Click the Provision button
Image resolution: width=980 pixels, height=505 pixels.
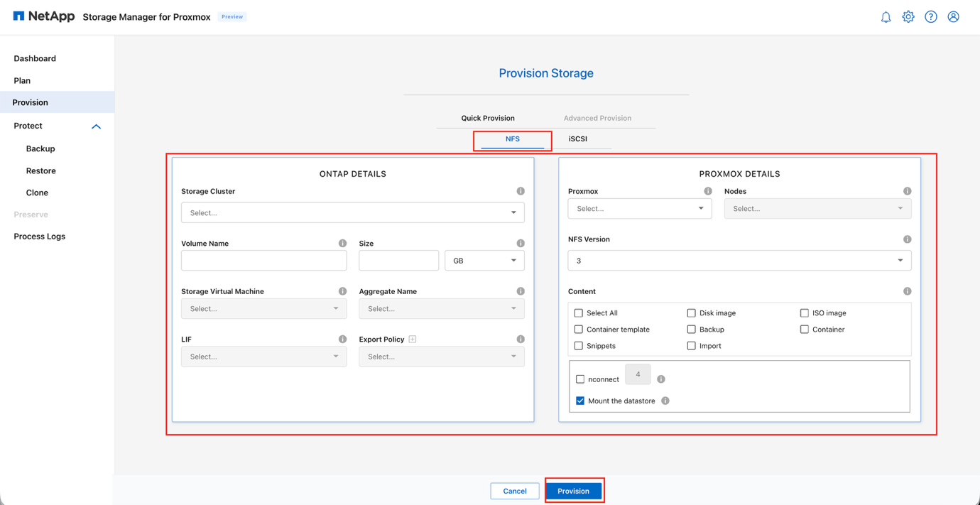[x=574, y=490]
